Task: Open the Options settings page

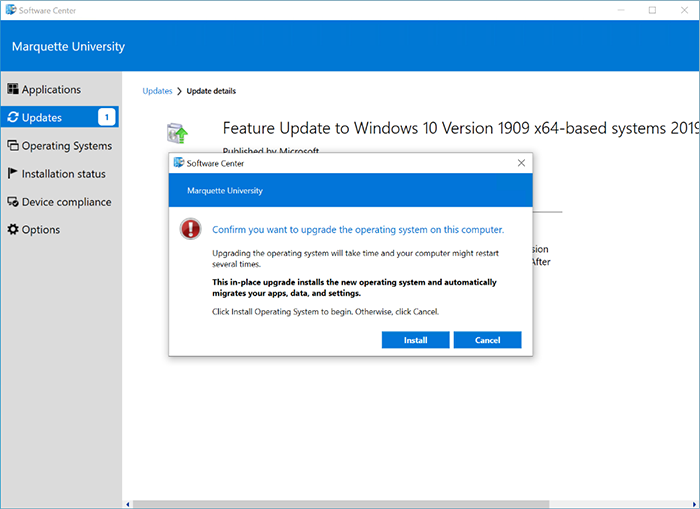Action: [x=41, y=230]
